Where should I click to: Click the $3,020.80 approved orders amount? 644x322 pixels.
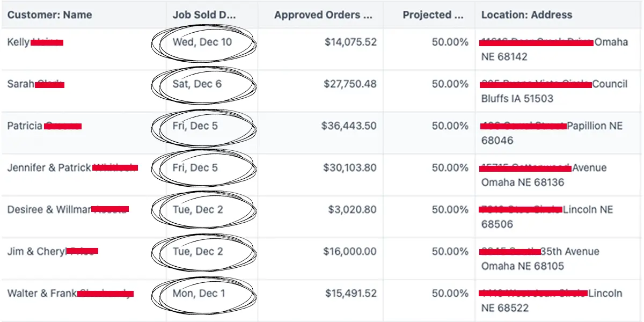352,210
